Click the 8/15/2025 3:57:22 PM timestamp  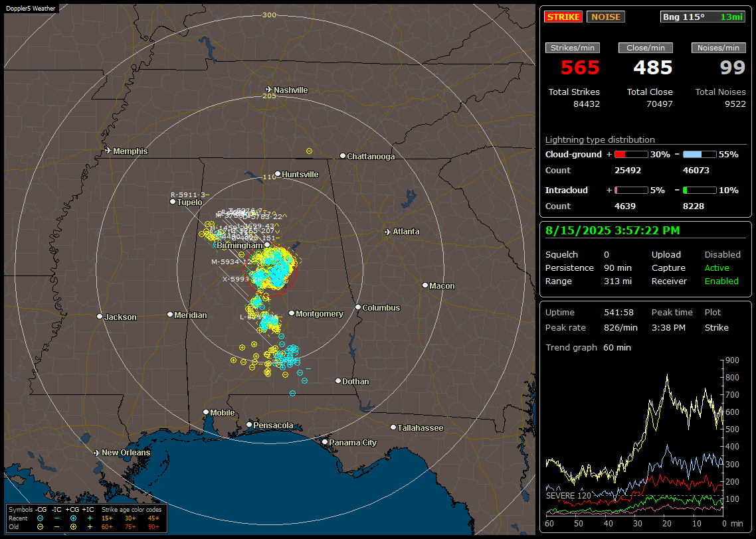point(613,231)
